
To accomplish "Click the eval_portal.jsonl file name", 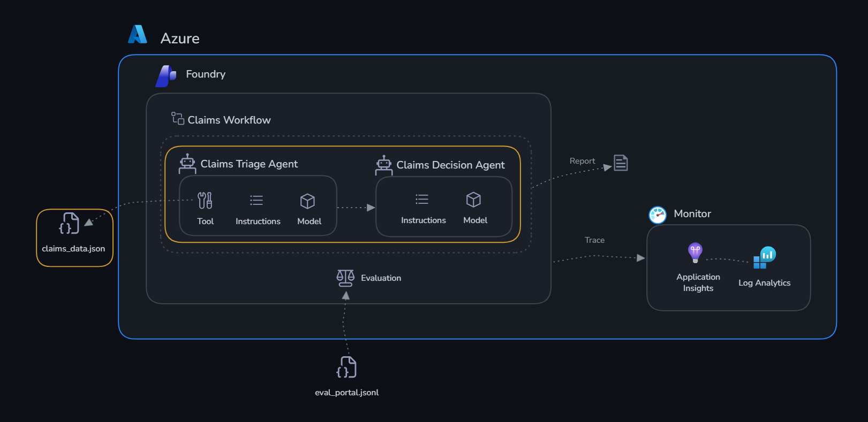I will click(346, 393).
